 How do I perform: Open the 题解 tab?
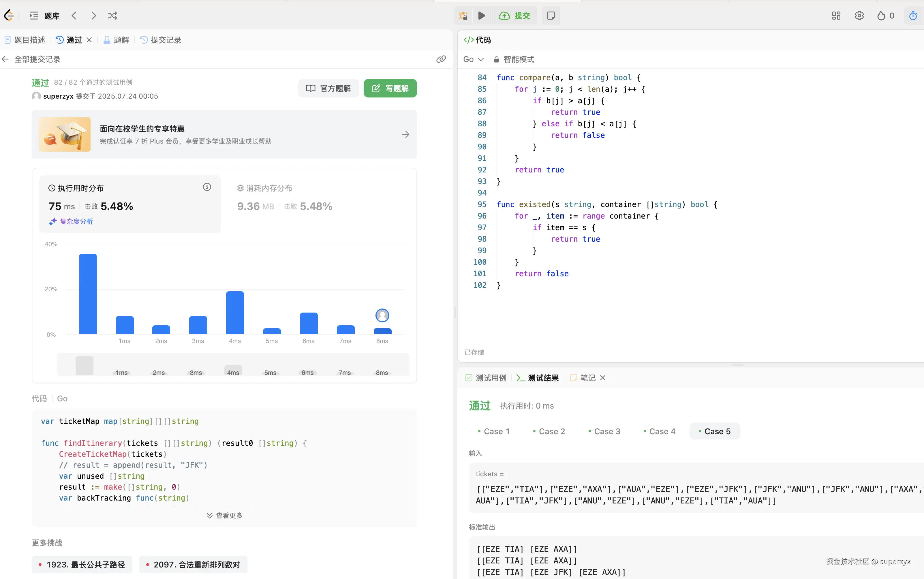117,40
